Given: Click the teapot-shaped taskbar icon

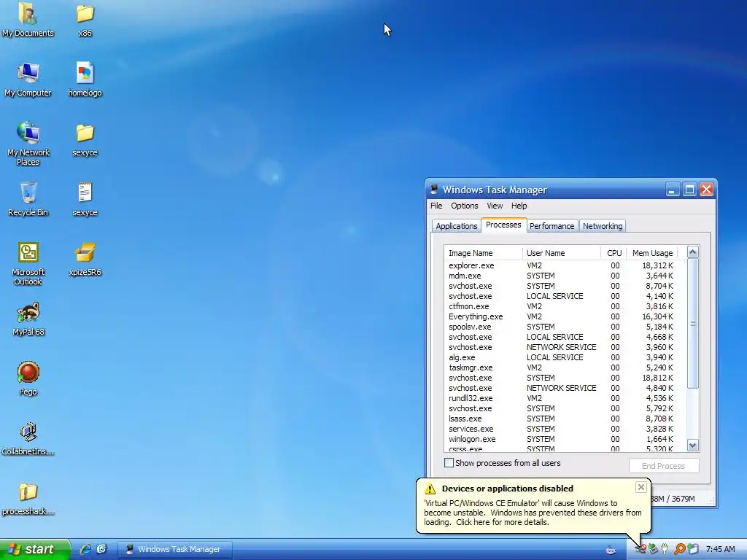Looking at the screenshot, I should click(611, 550).
